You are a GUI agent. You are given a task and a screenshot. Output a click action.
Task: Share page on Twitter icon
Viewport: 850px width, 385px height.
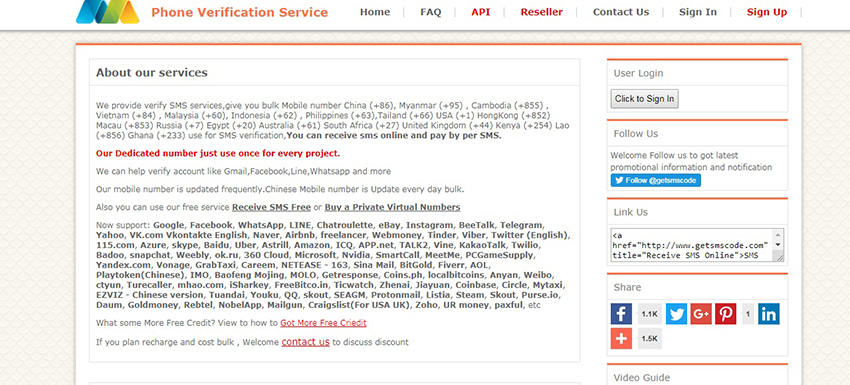click(676, 314)
